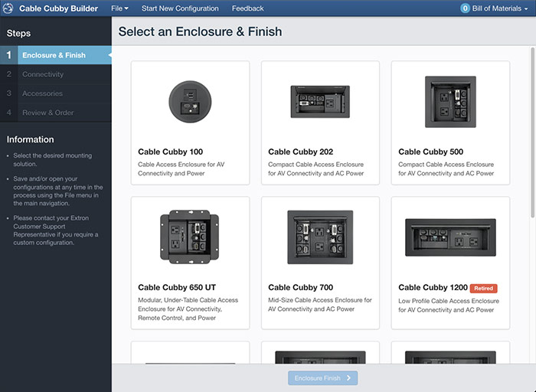Click the Cable Cubby Builder title
Image resolution: width=536 pixels, height=392 pixels.
click(58, 8)
